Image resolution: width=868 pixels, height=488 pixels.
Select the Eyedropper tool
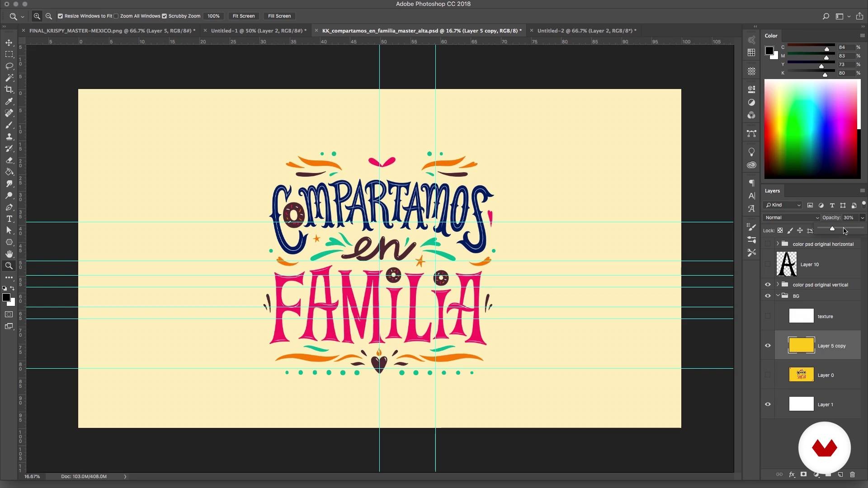[x=9, y=101]
